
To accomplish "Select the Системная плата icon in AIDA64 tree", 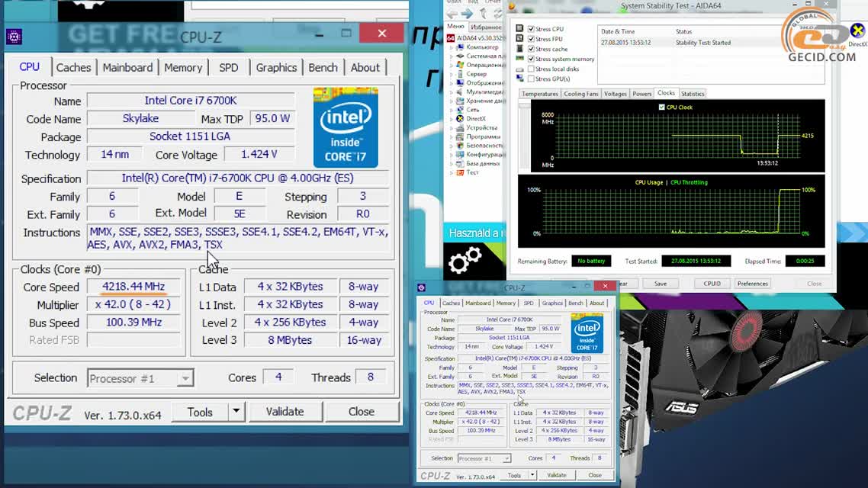I will [459, 56].
